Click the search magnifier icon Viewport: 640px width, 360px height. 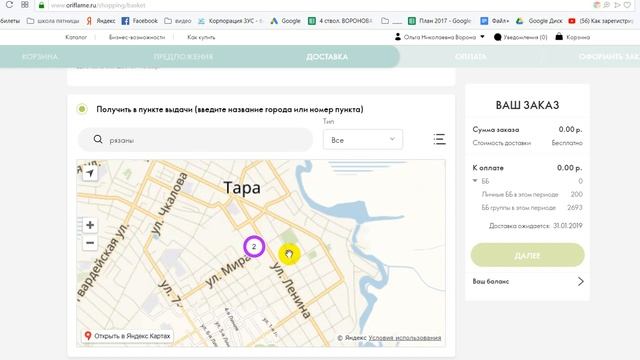(98, 140)
